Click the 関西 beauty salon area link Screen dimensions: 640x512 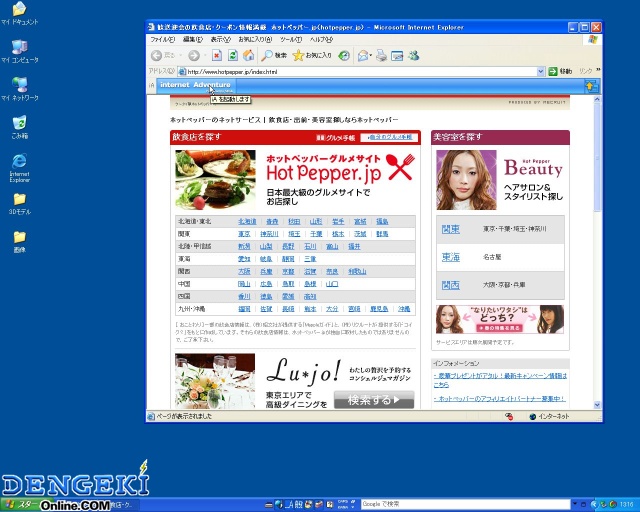(x=451, y=285)
